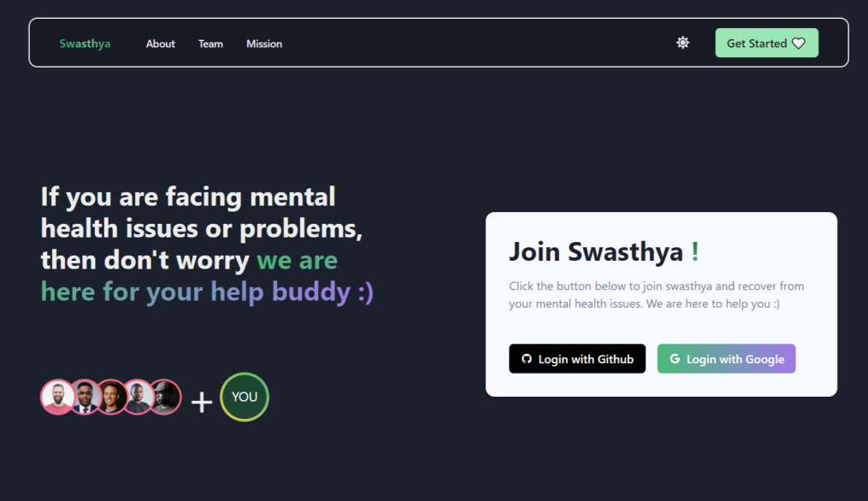The height and width of the screenshot is (501, 868).
Task: Toggle the light/dark theme sun icon
Action: point(682,43)
